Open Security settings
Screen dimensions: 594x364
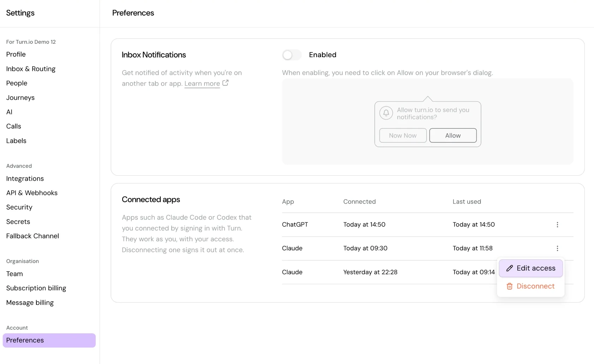(19, 207)
